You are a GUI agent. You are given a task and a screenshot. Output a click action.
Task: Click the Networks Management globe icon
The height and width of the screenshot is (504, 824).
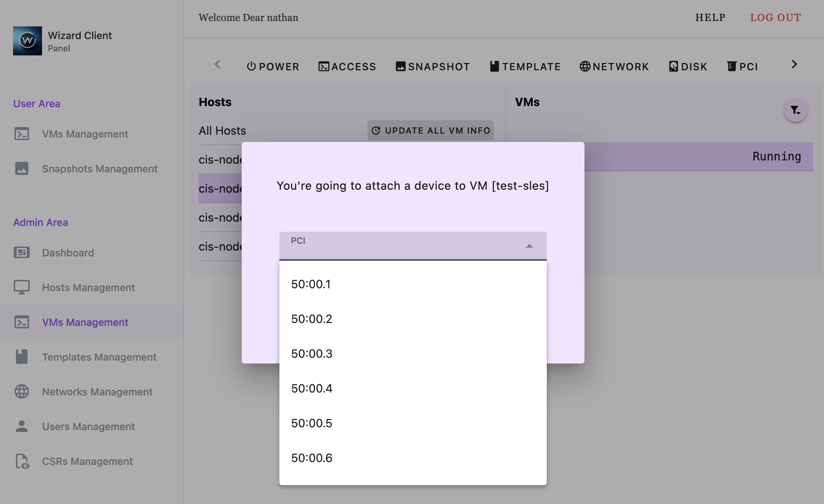21,391
